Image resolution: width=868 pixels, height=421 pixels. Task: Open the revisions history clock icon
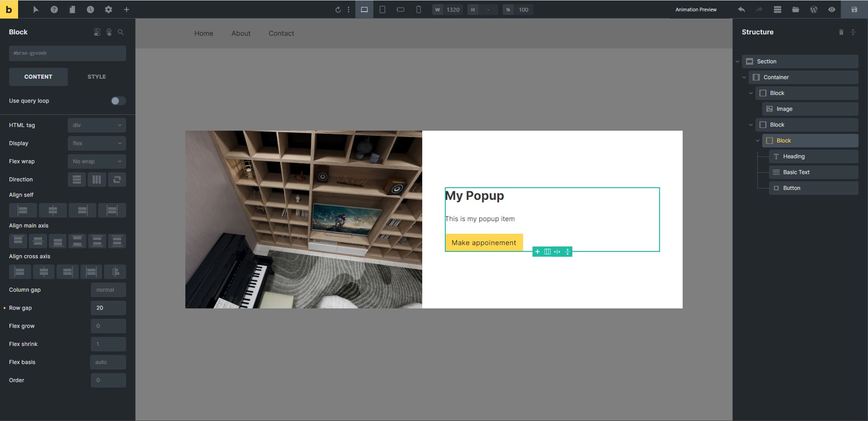click(x=90, y=9)
